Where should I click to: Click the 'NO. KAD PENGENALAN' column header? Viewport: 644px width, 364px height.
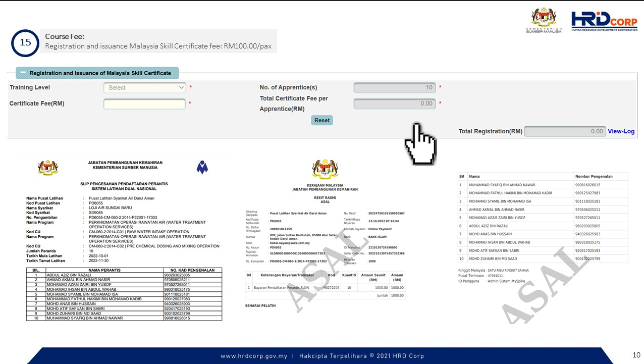click(x=192, y=270)
